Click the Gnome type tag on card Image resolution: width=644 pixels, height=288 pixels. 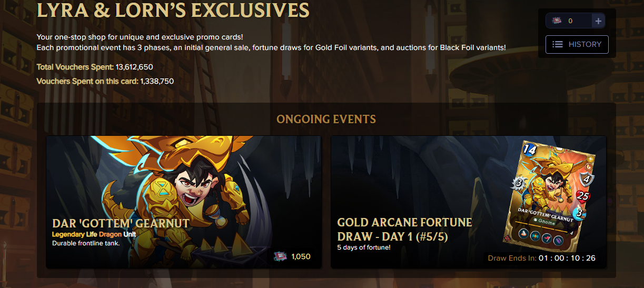(x=544, y=223)
